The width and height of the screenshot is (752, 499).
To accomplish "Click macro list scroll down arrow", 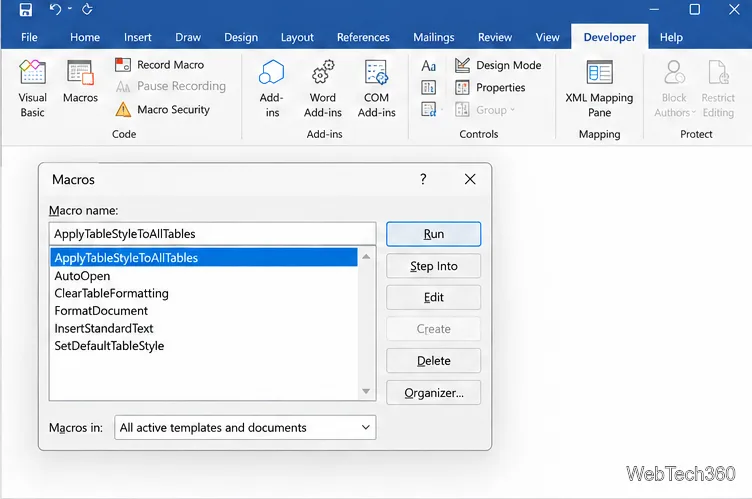I will (x=366, y=392).
